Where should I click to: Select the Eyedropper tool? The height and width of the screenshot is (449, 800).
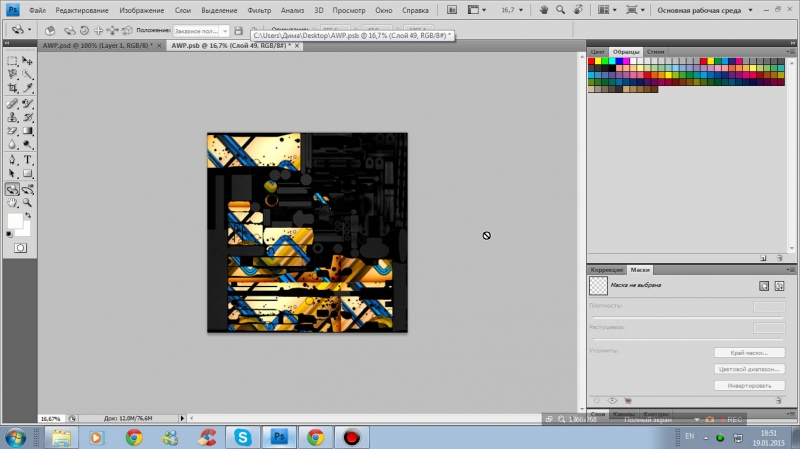[28, 88]
